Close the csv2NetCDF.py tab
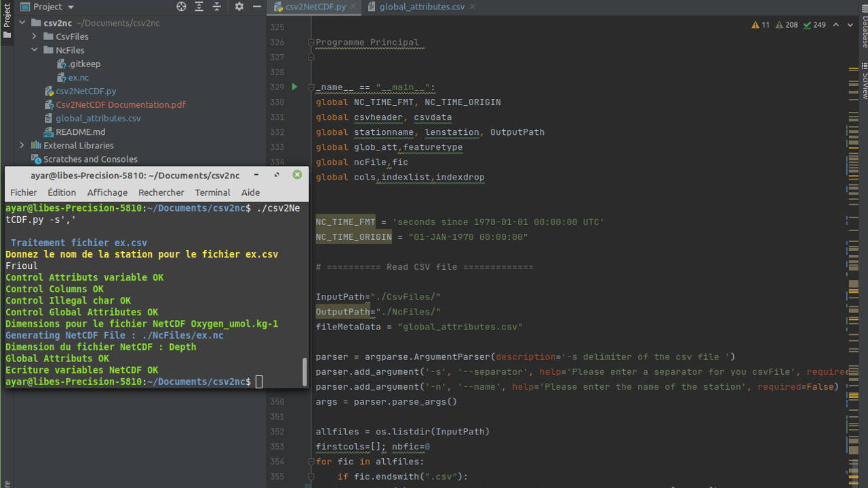 (354, 7)
